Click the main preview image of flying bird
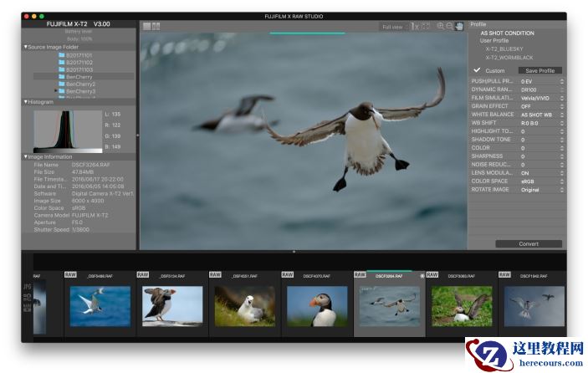Screen dimensions: 588x373 tap(304, 141)
